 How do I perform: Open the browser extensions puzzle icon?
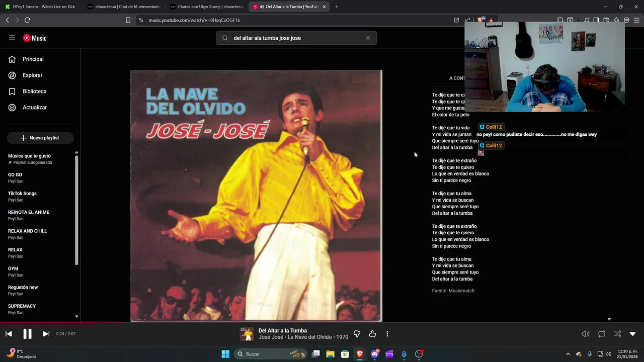560,20
